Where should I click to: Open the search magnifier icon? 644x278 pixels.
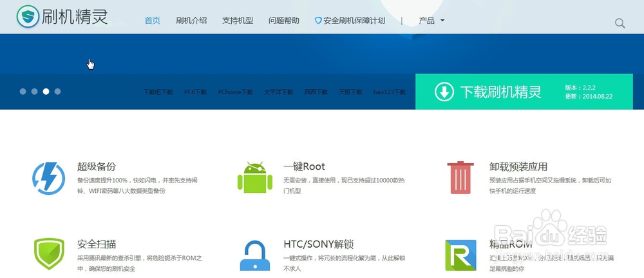tap(620, 23)
